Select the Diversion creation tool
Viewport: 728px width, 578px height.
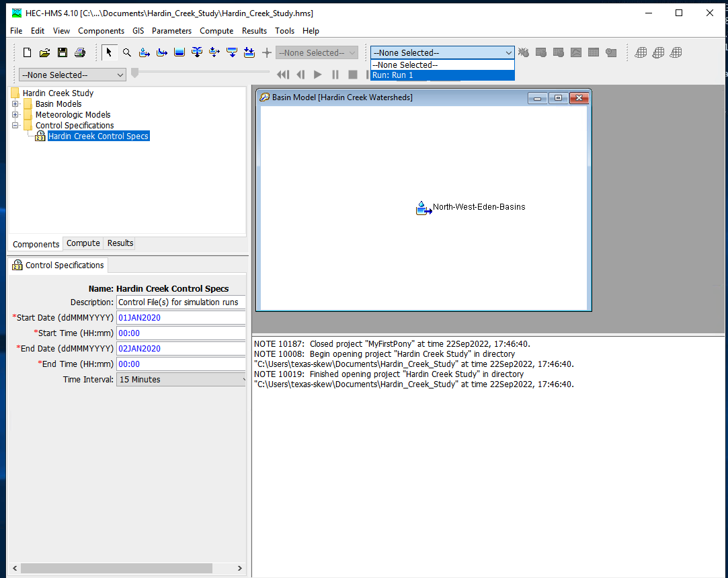pos(214,52)
